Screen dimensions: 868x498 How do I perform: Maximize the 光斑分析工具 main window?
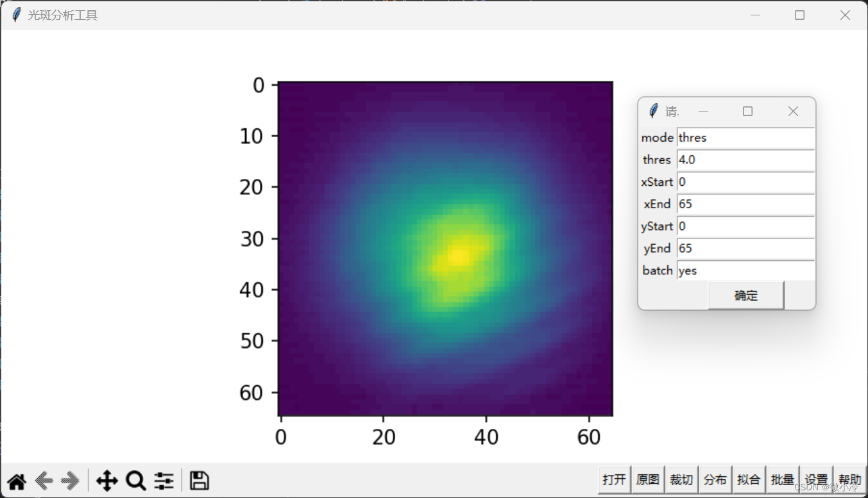[799, 15]
